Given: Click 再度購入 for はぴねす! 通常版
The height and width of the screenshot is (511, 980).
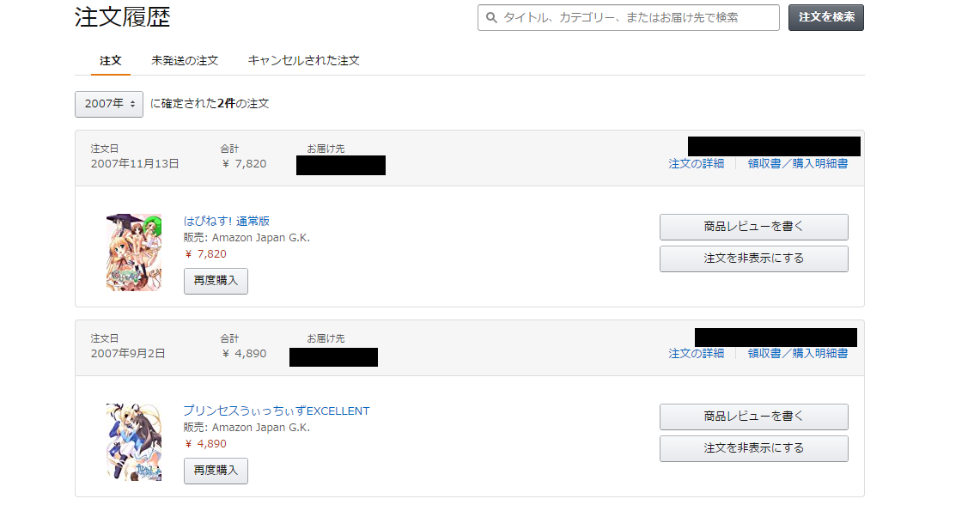Looking at the screenshot, I should tap(216, 281).
